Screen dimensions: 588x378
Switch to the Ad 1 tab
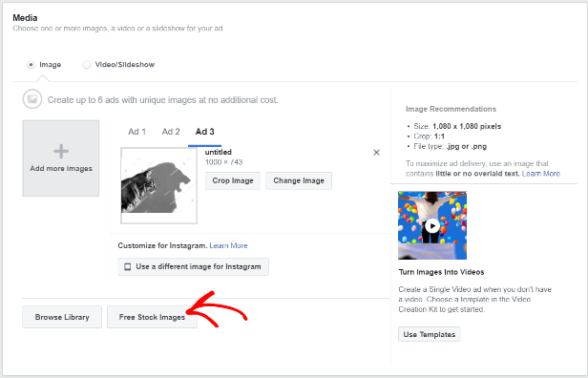[x=136, y=132]
